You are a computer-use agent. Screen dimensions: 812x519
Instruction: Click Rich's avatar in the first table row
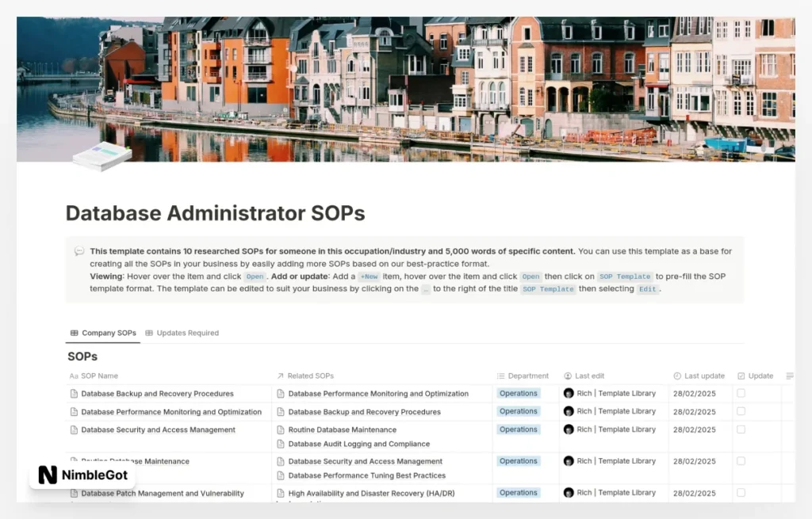click(570, 393)
